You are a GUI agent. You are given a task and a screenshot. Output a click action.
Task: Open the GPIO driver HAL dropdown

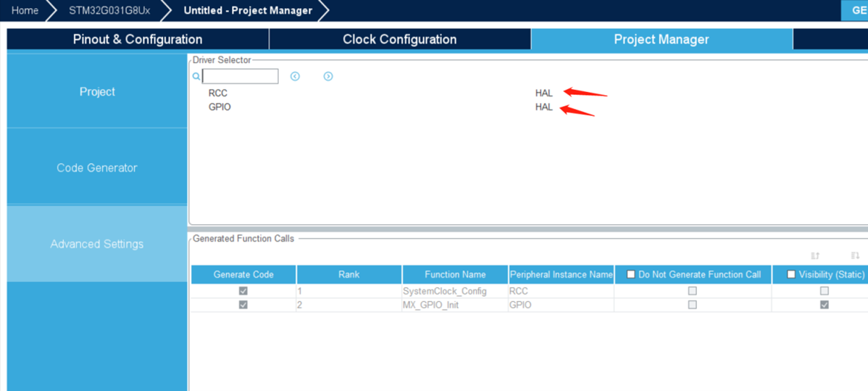[543, 107]
